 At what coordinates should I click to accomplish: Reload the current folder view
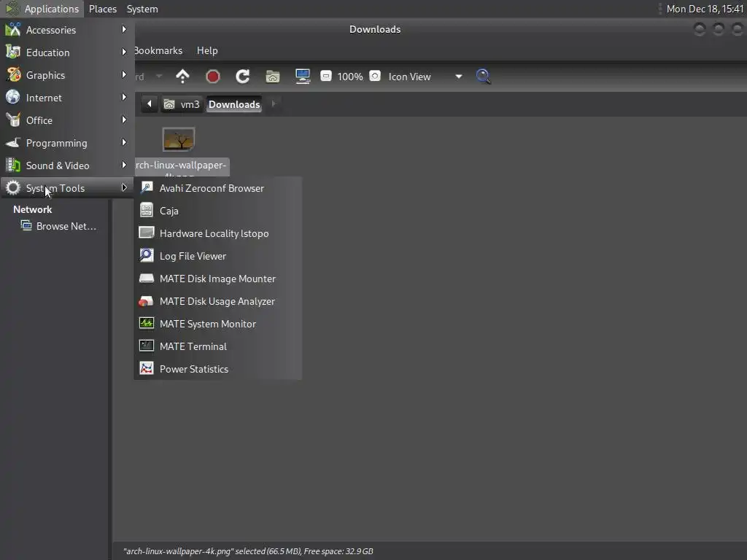(242, 76)
